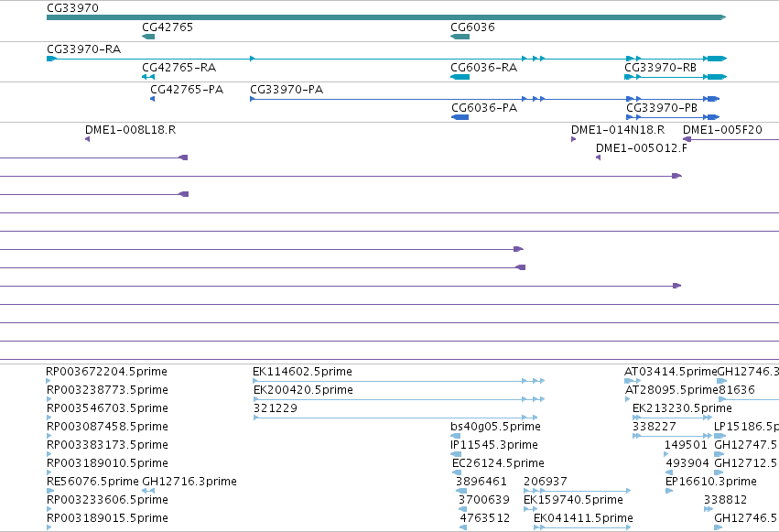
Task: Select EST EK159740.5prime
Action: pyautogui.click(x=531, y=509)
